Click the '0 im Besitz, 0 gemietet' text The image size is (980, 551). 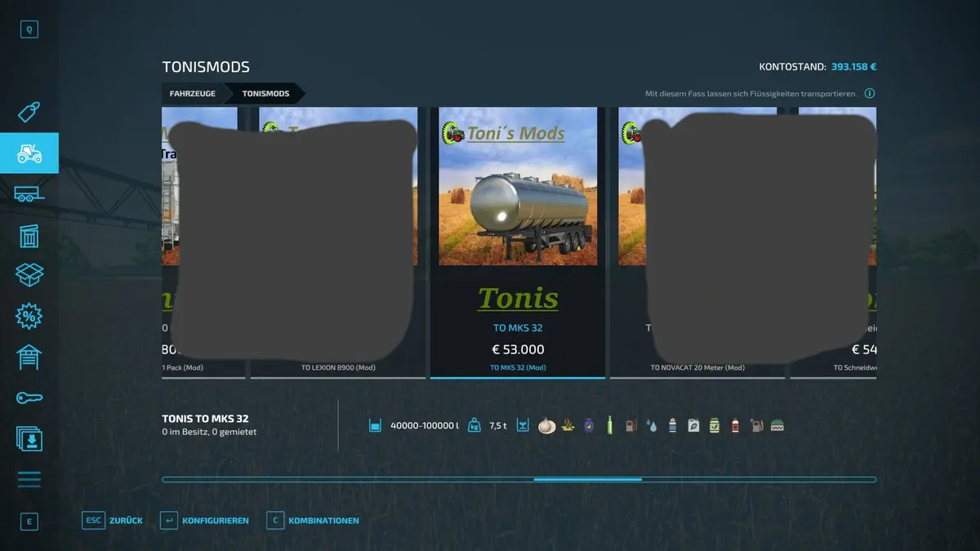(209, 432)
